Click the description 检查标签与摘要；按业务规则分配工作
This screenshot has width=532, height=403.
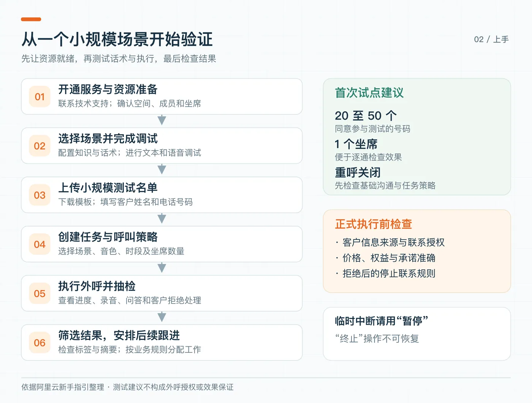(x=130, y=349)
